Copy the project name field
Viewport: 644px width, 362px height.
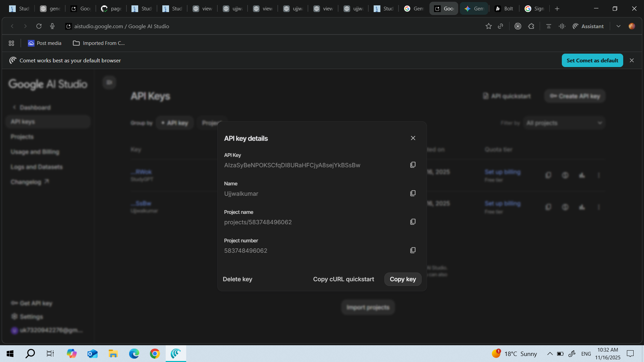click(x=413, y=222)
